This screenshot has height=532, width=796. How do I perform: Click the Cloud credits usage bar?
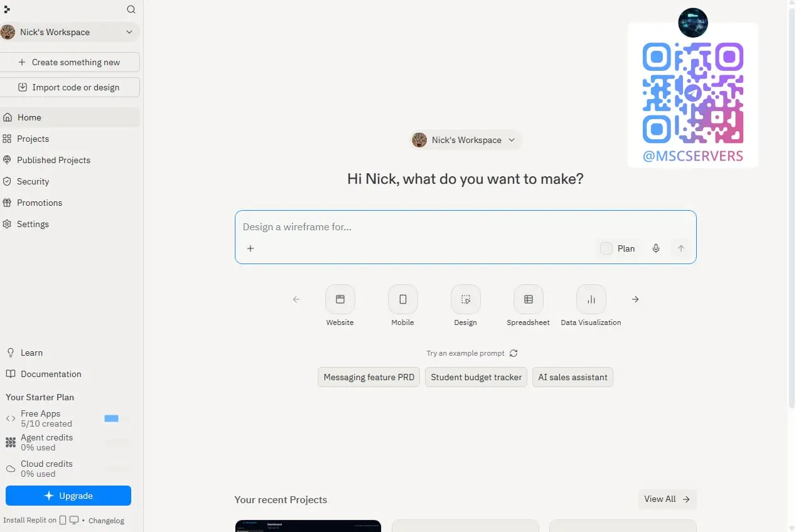(x=118, y=469)
